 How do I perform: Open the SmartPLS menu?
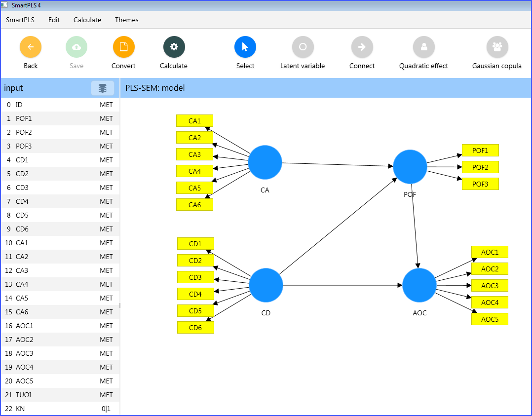(20, 20)
